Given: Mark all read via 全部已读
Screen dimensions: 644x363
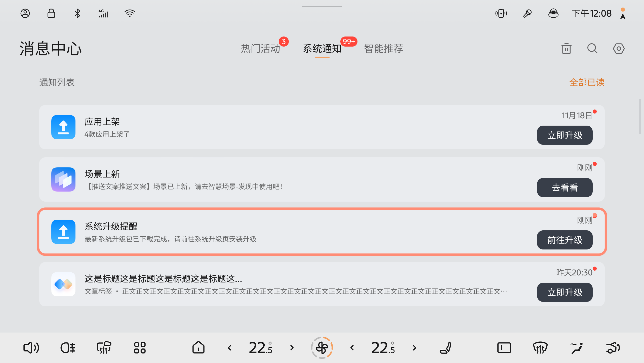Looking at the screenshot, I should tap(587, 82).
